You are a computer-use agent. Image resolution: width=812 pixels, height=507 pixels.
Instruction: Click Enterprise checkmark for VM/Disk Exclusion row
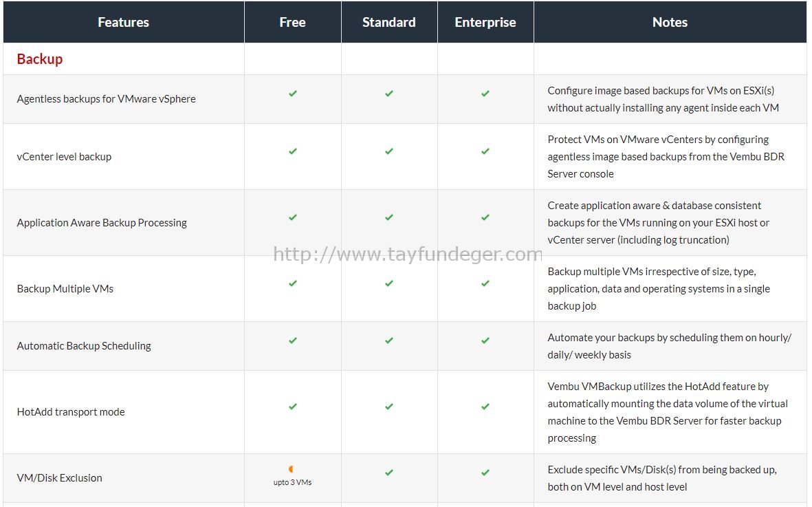point(485,473)
